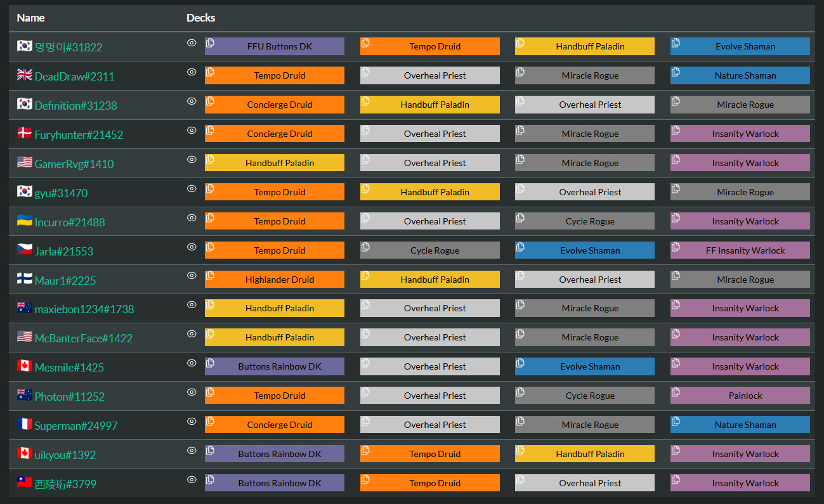Image resolution: width=824 pixels, height=504 pixels.
Task: Toggle eye icon for uikyou#1392 row
Action: [192, 451]
